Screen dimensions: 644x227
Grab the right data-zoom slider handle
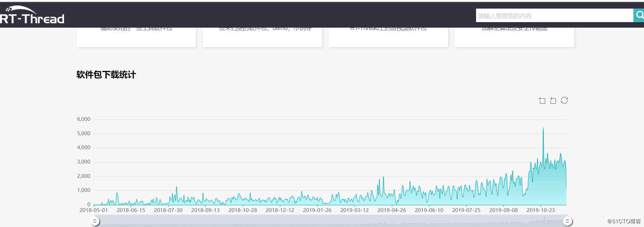point(567,221)
